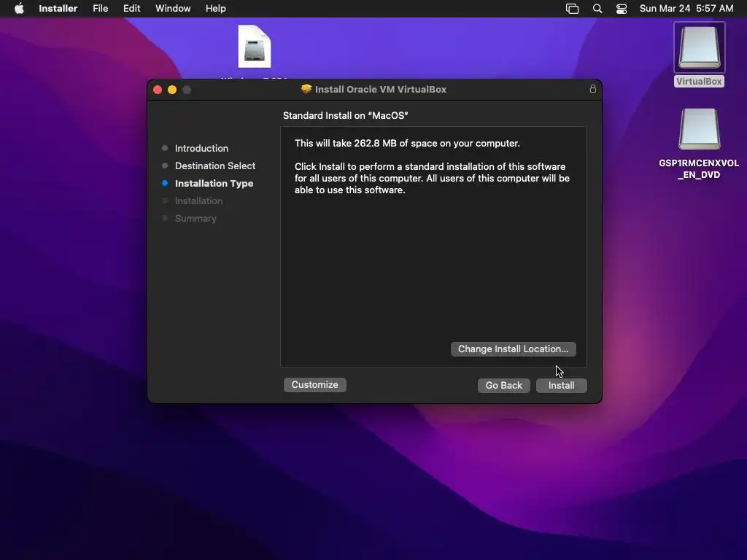The height and width of the screenshot is (560, 747).
Task: Open the File menu
Action: click(x=100, y=9)
